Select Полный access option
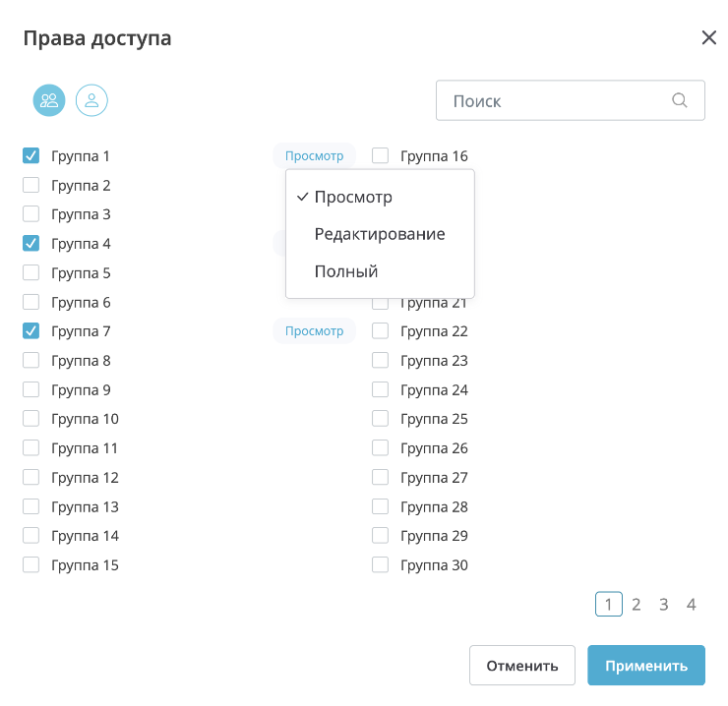 coord(345,271)
